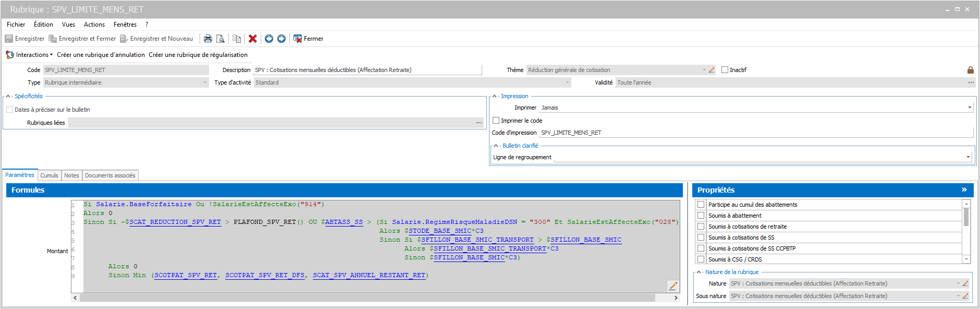Open the Édition menu
Image resolution: width=980 pixels, height=309 pixels.
tap(43, 25)
